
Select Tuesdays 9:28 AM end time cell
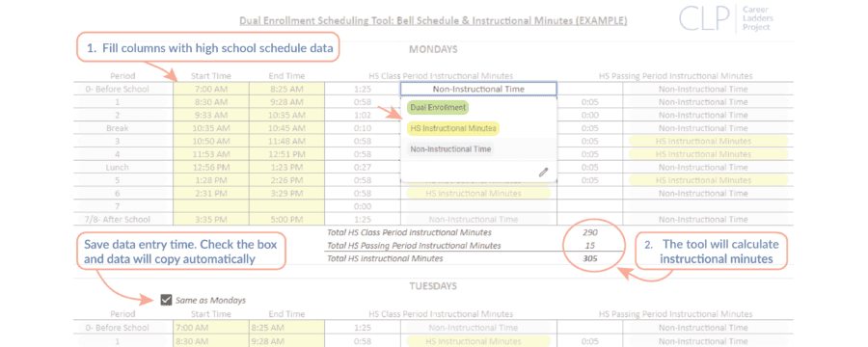(286, 341)
